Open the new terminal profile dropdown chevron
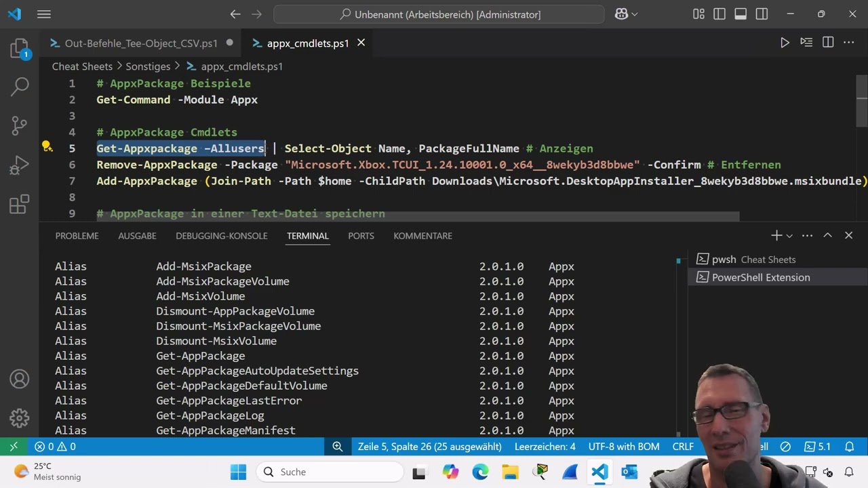Screen dimensions: 868x488 (x=789, y=236)
